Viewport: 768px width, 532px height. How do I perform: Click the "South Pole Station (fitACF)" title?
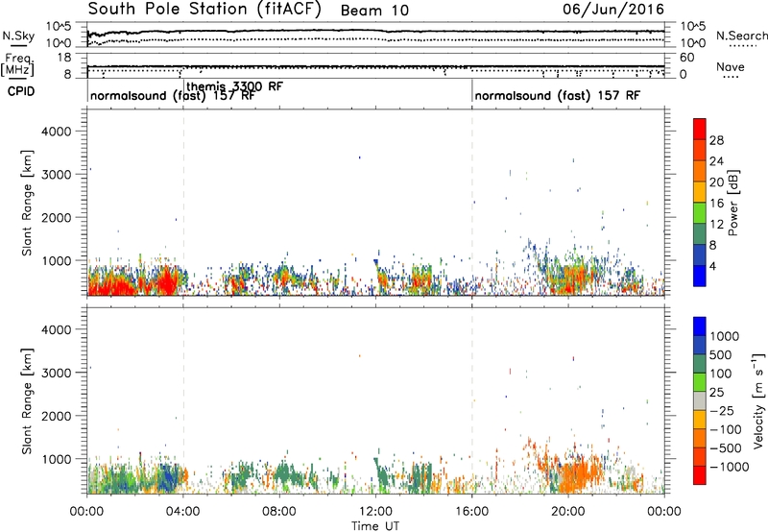click(204, 10)
